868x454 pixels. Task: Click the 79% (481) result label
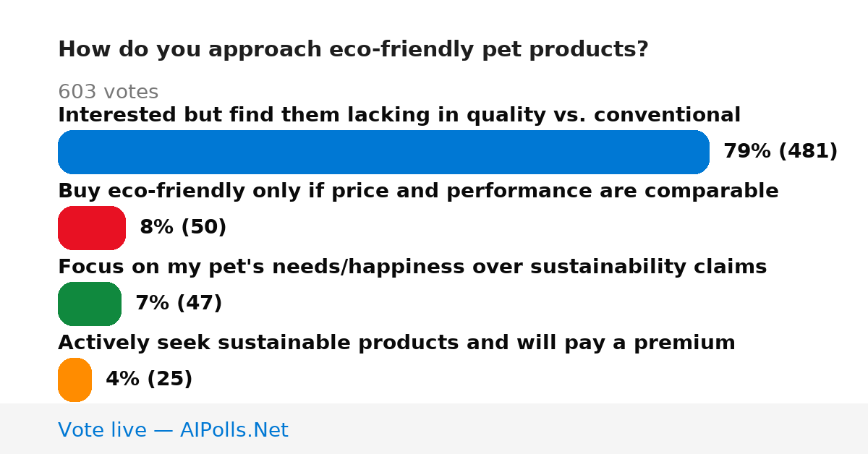780,152
